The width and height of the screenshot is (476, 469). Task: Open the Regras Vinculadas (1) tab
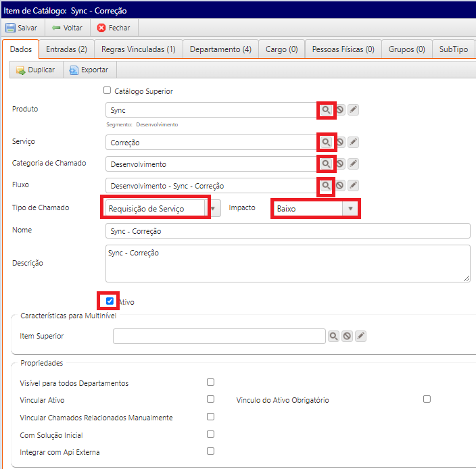(138, 49)
